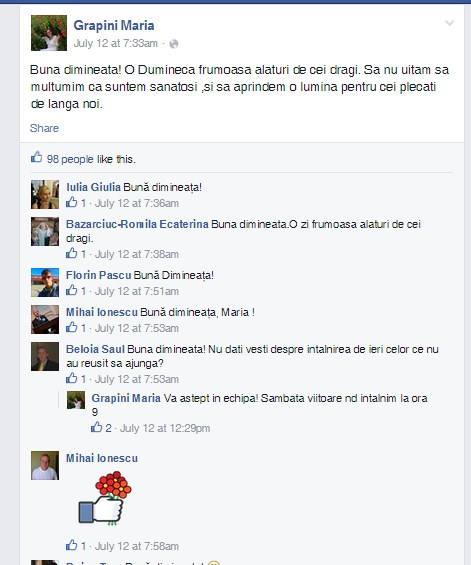Screen dimensions: 471x565
Task: Click like icon under the flower sticker comment
Action: [71, 545]
